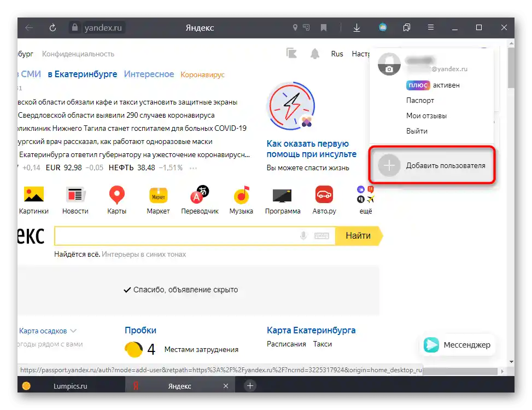Open the page translate icon in the address bar

(306, 27)
